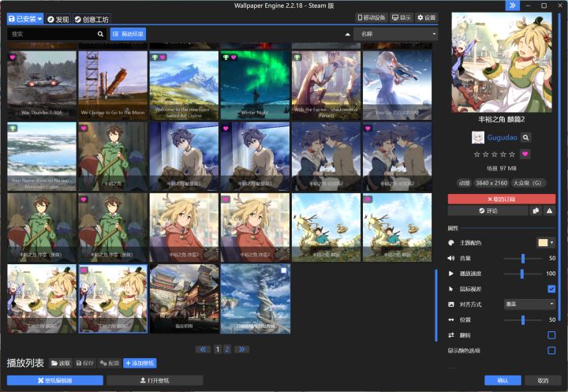Switch to the 发现 tab

(58, 18)
